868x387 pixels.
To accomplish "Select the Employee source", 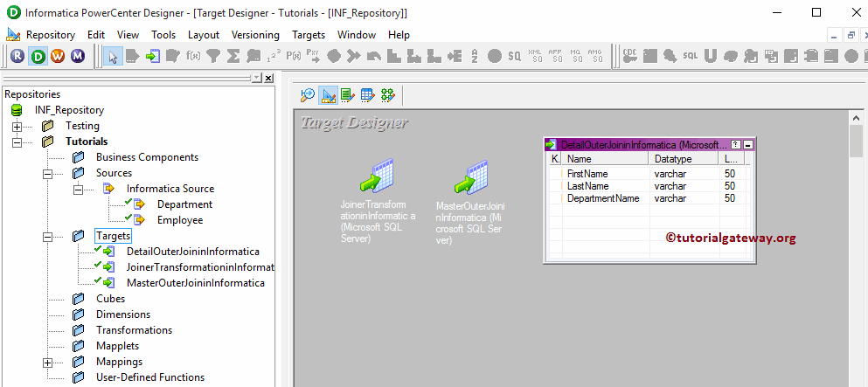I will [180, 220].
